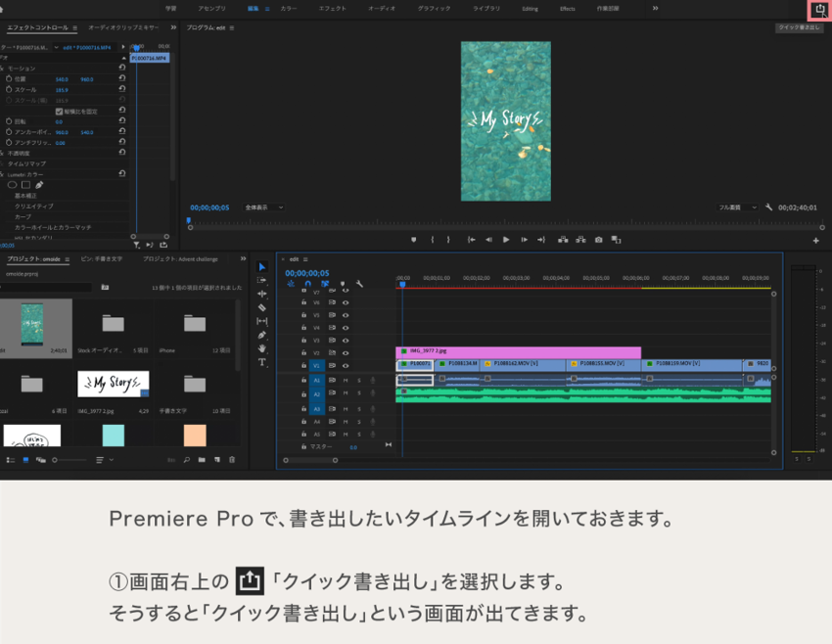Open playback resolution dropdown
The height and width of the screenshot is (644, 832).
[x=736, y=207]
